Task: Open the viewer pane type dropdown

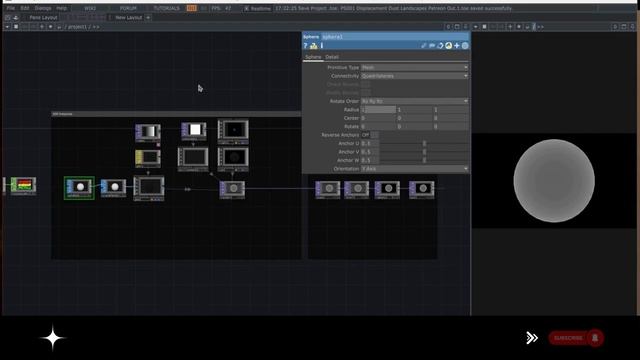Action: coord(476,27)
